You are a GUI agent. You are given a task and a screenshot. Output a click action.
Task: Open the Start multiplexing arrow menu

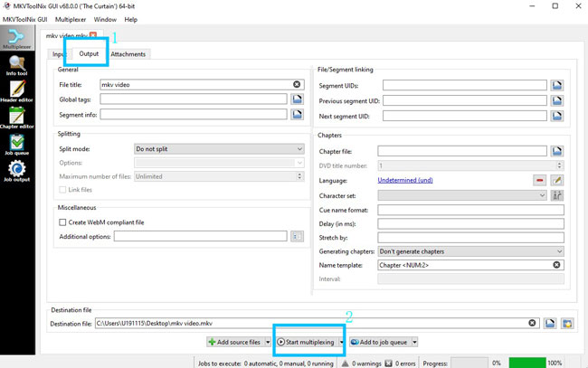341,342
